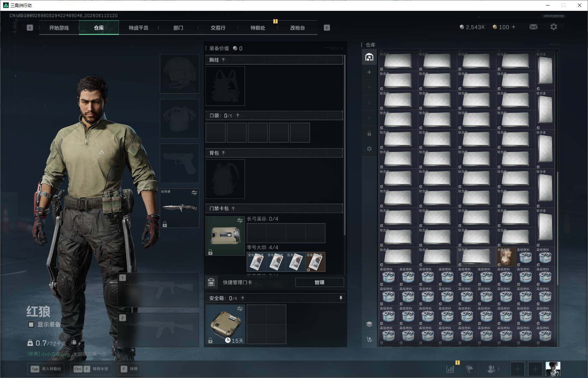Click the 2,543K currency balance

[472, 27]
